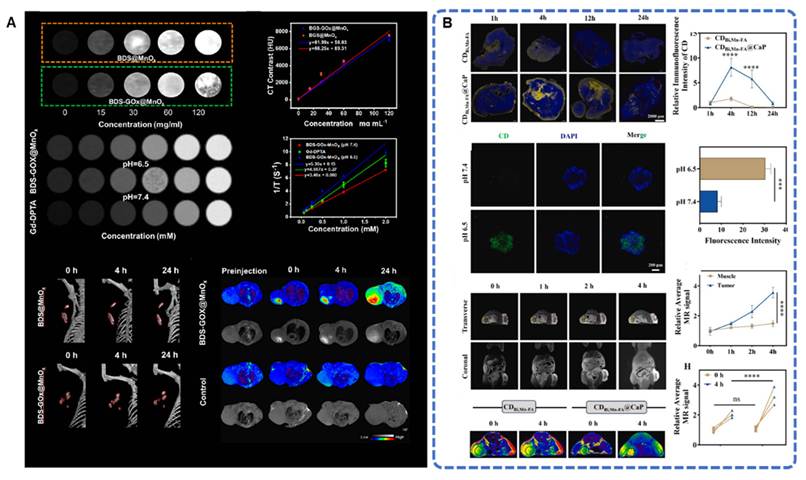806x480 pixels.
Task: Click the panel letter "A" label
Action: (11, 24)
